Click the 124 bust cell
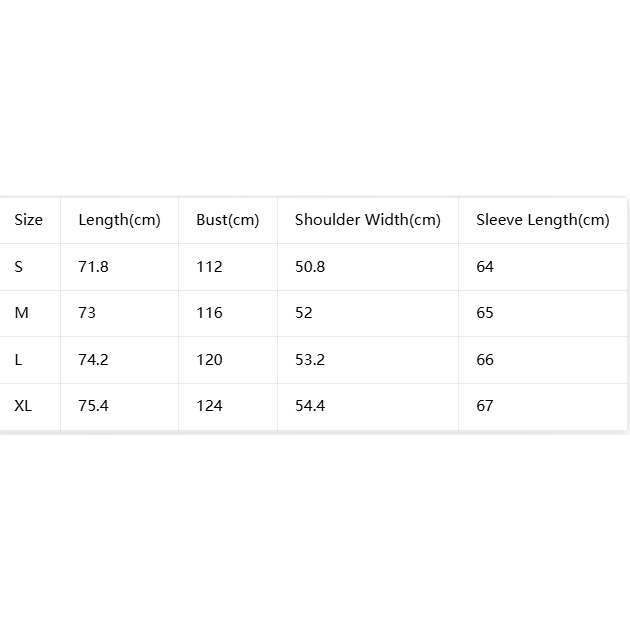The width and height of the screenshot is (630, 630). pyautogui.click(x=209, y=406)
